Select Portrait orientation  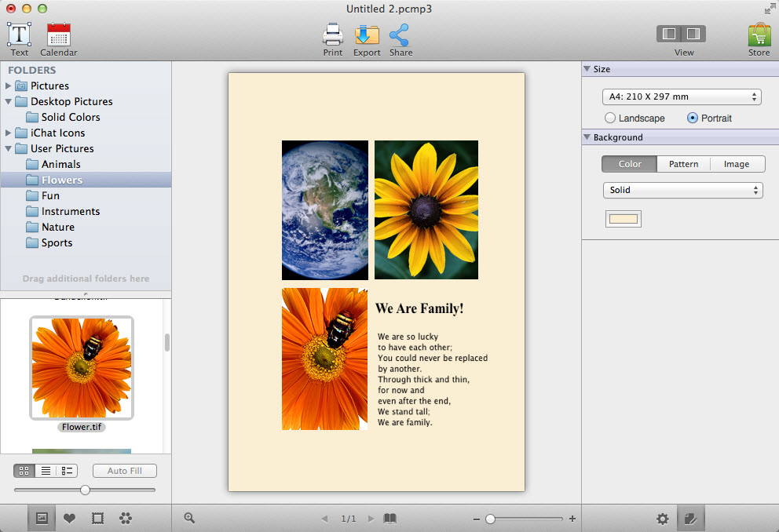[693, 118]
